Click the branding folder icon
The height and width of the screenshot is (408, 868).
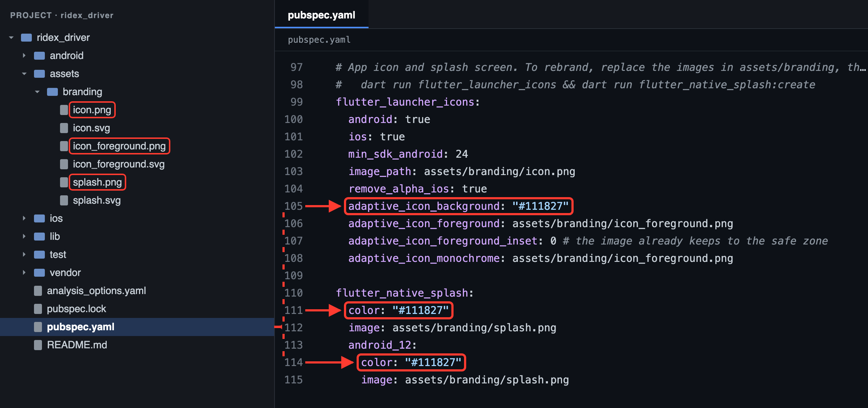click(52, 92)
